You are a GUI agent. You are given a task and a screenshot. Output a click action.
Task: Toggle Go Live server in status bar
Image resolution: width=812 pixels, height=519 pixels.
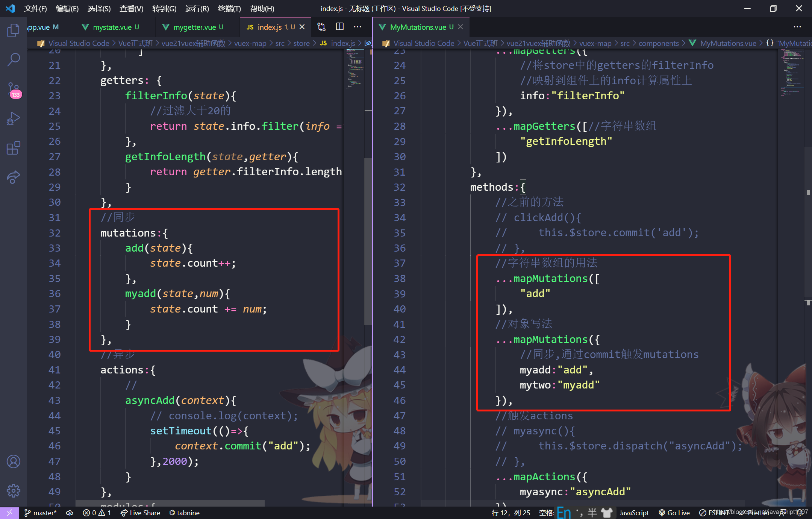coord(674,513)
